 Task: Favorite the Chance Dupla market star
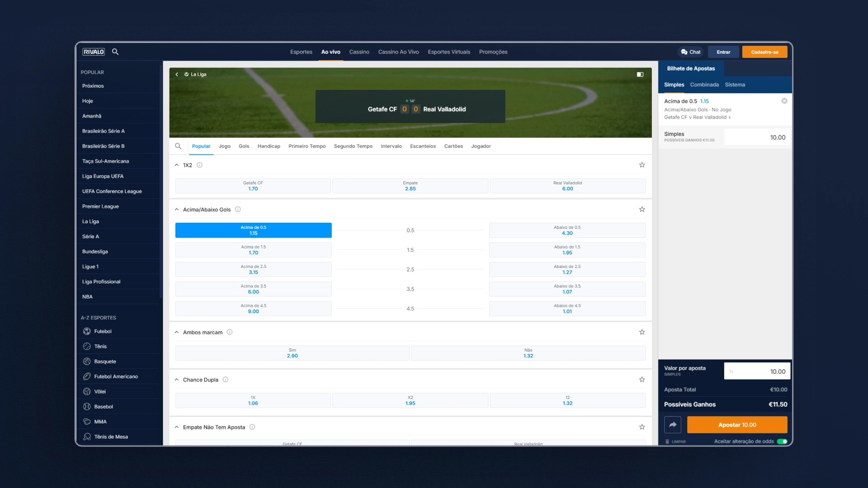tap(642, 380)
